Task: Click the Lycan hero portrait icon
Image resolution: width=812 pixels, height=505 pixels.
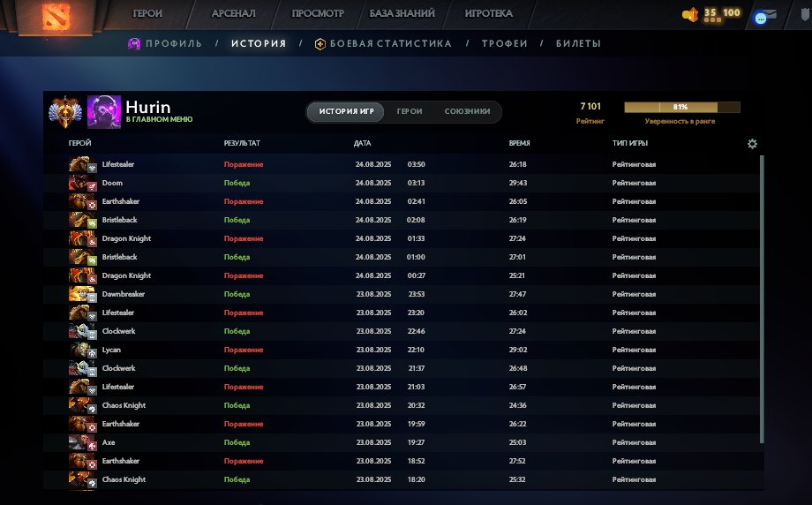Action: [x=79, y=350]
